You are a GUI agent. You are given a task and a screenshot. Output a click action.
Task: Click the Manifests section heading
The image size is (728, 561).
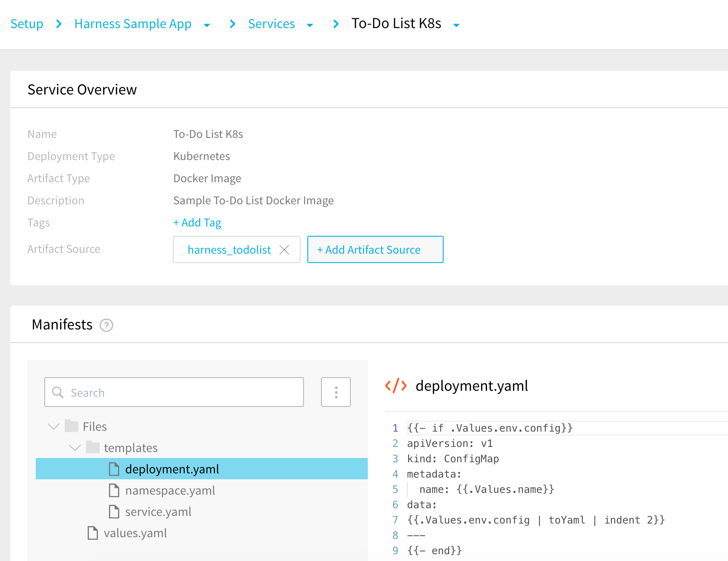tap(62, 325)
